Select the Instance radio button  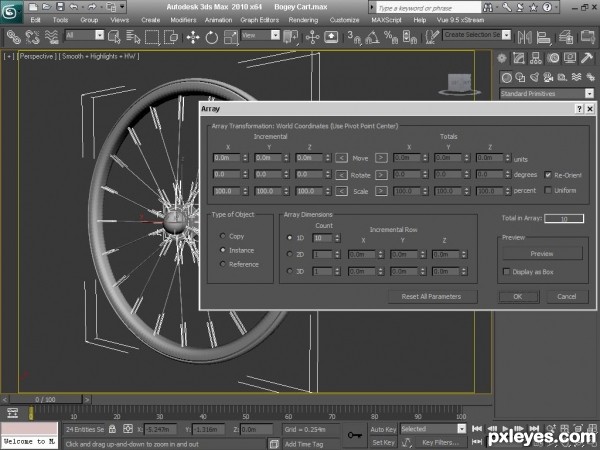click(x=223, y=250)
